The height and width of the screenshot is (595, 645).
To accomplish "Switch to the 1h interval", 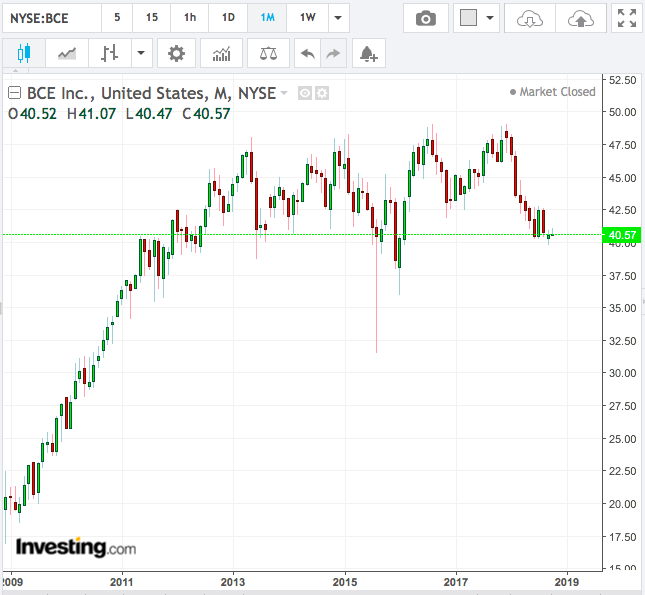I will coord(190,18).
